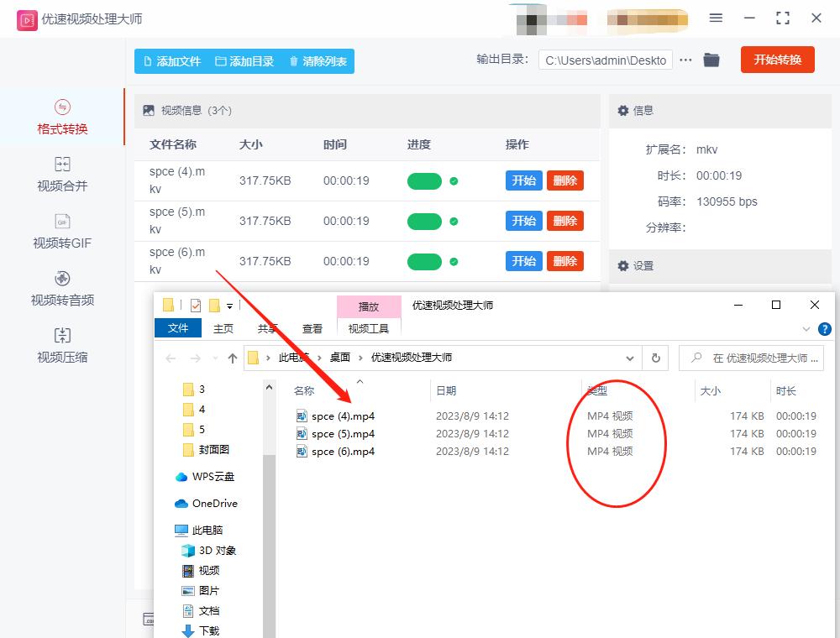
Task: Open the 视频转GIF module
Action: [x=62, y=232]
